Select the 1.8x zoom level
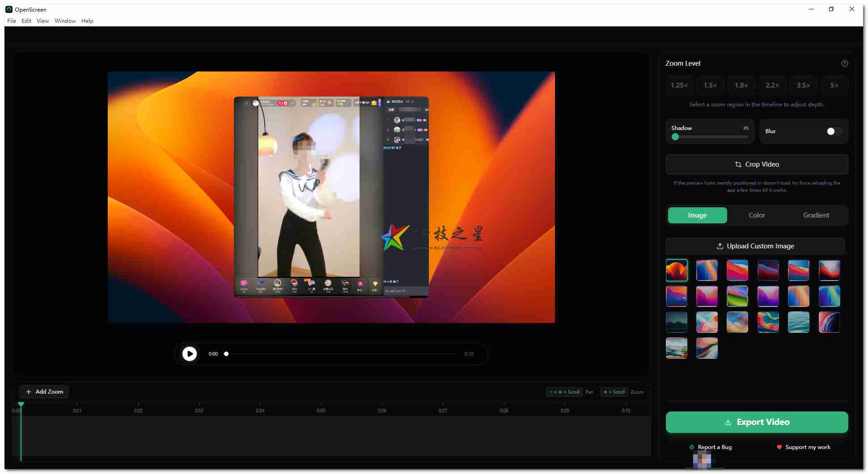Screen dimensions: 868x474 coord(741,85)
